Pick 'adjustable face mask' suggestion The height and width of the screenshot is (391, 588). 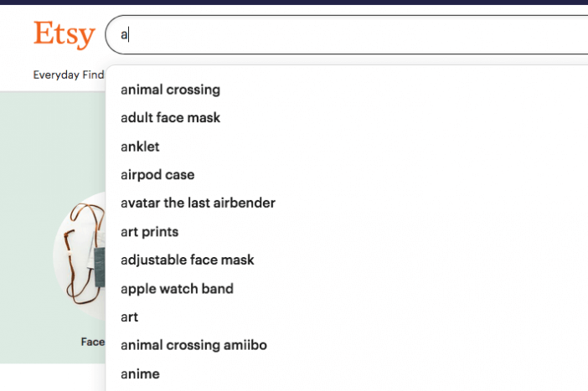(347, 260)
